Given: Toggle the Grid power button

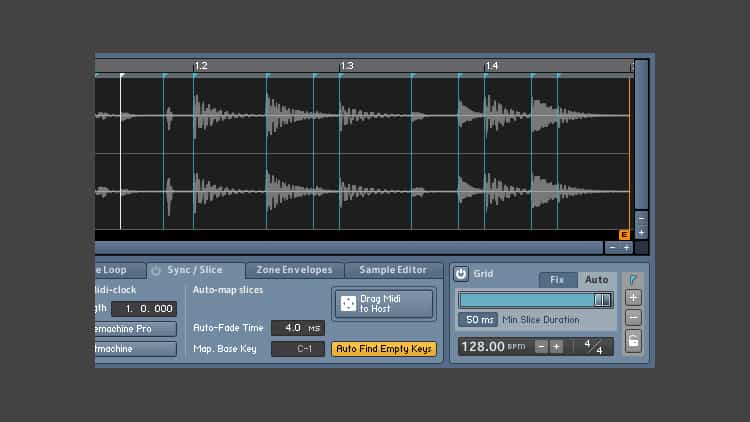Looking at the screenshot, I should [x=461, y=274].
